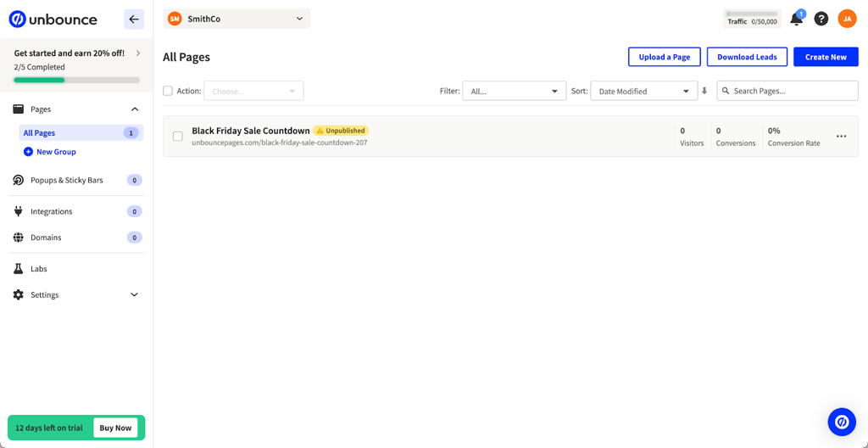Image resolution: width=868 pixels, height=448 pixels.
Task: Tick the select-all Action checkbox
Action: tap(168, 91)
